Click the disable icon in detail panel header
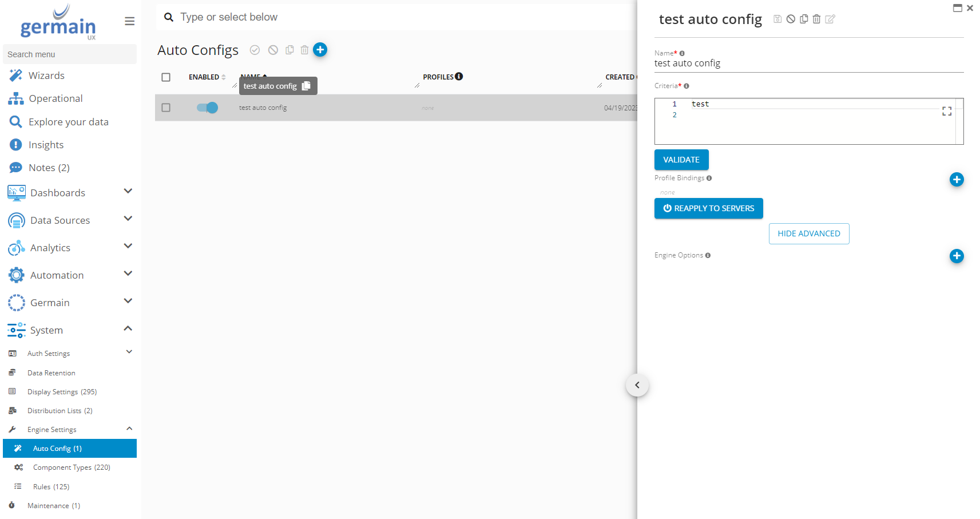Viewport: 980px width, 519px height. (791, 19)
